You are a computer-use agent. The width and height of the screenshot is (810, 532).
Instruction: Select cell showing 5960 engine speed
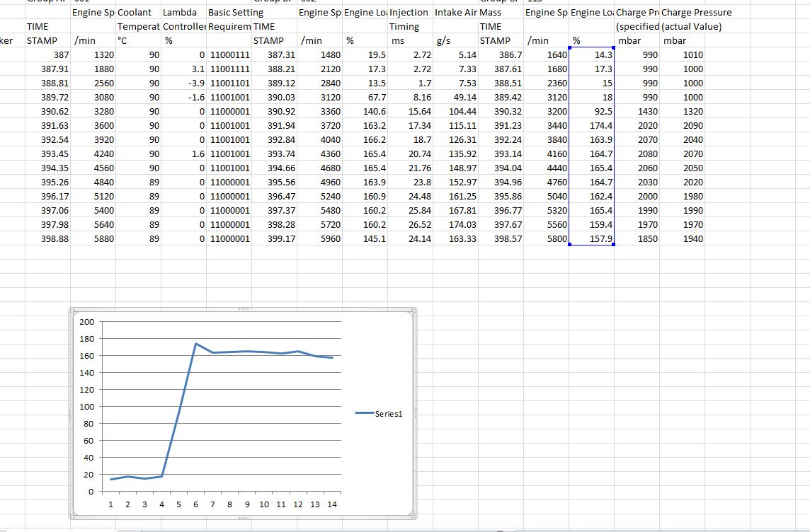click(x=319, y=239)
